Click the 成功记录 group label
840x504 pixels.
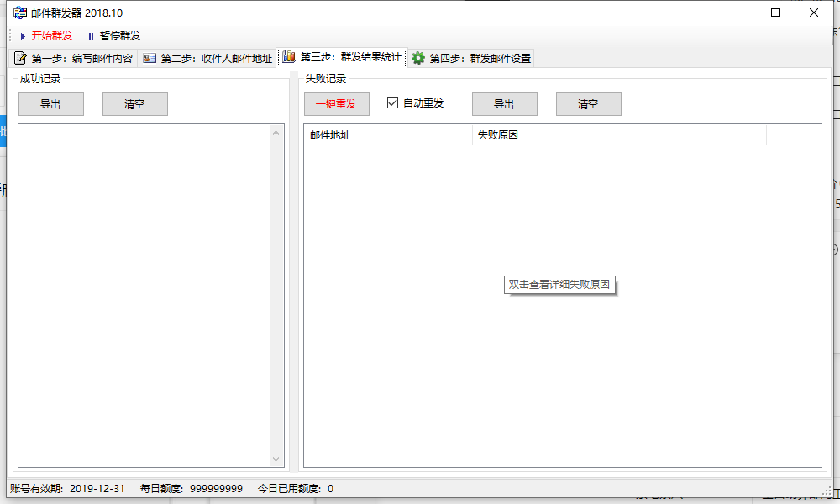coord(40,79)
